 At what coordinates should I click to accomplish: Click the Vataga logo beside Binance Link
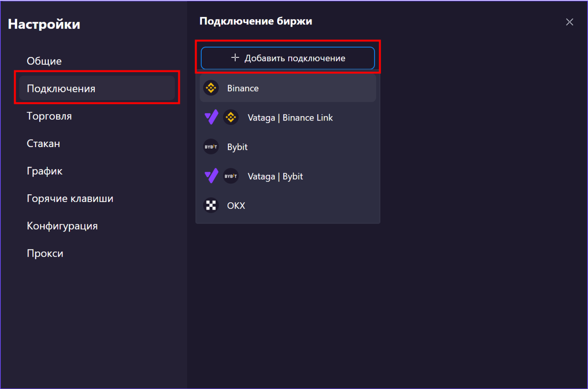[211, 117]
